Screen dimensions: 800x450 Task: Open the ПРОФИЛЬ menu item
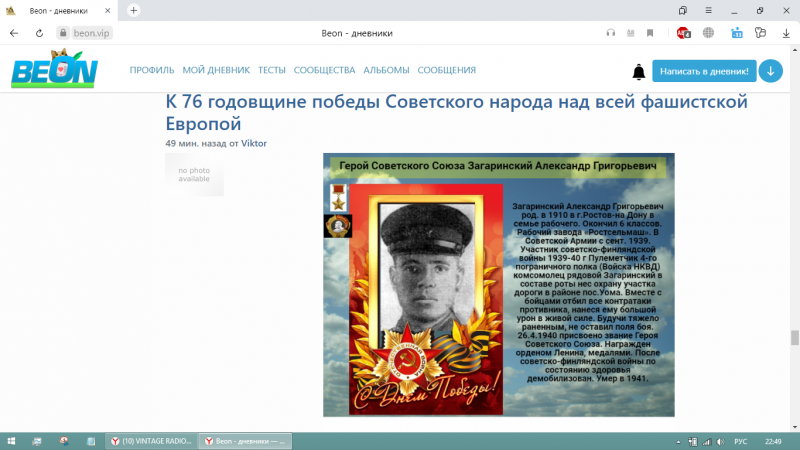pyautogui.click(x=152, y=70)
